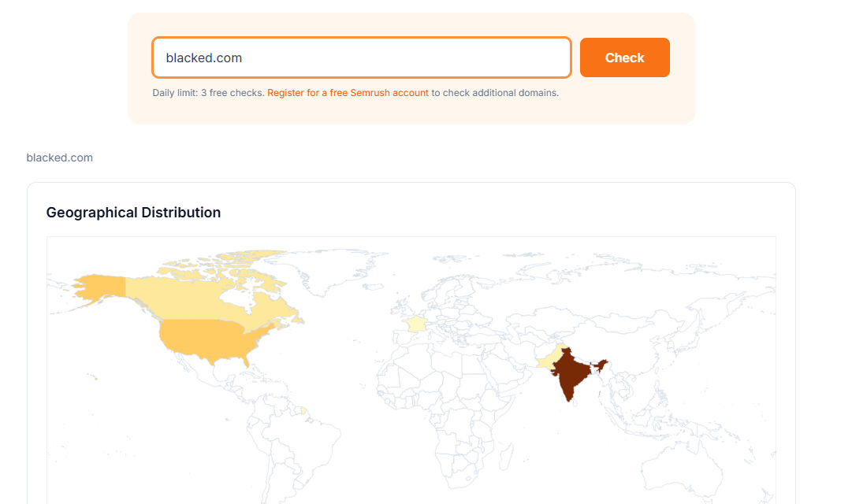This screenshot has height=504, width=852.
Task: Select the small highlighted Hawaii spot
Action: [x=95, y=377]
